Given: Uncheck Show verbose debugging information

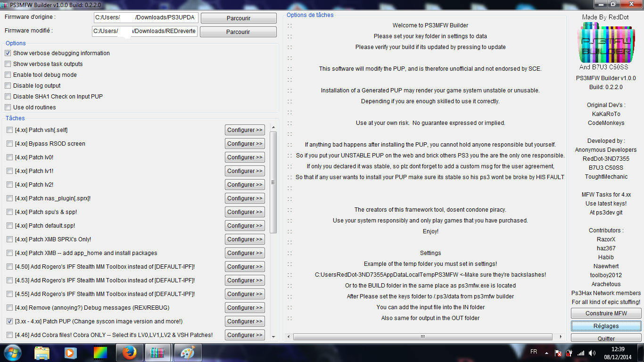Looking at the screenshot, I should click(8, 53).
